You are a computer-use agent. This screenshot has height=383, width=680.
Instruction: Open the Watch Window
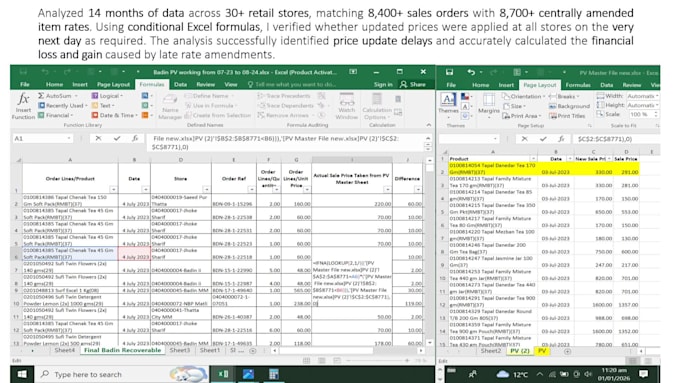tap(347, 107)
